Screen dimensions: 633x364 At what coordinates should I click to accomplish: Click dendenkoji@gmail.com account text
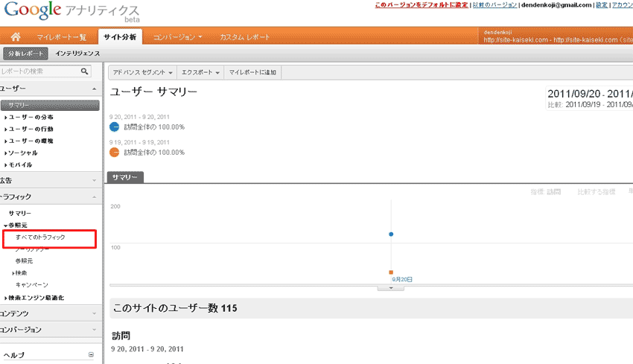coord(556,5)
